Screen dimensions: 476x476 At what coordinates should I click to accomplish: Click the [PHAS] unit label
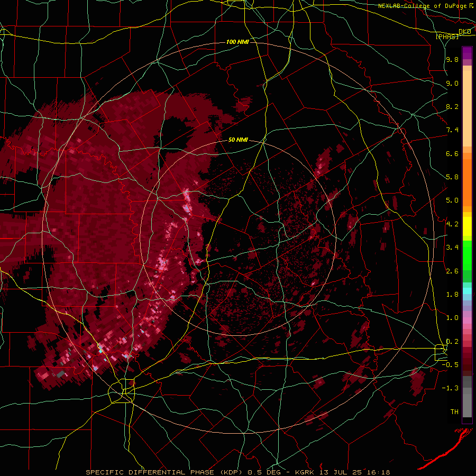[447, 36]
